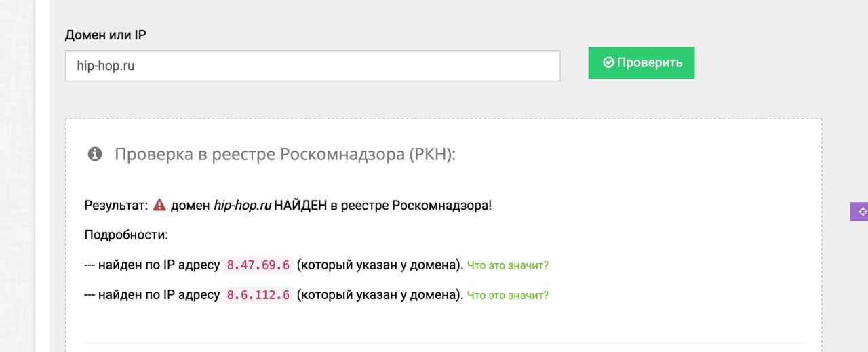Open 'Что это значит?' link for 8.47.69.6
Image resolution: width=868 pixels, height=352 pixels.
508,265
